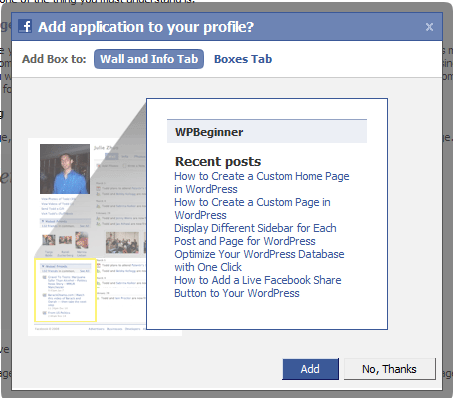Open 'Display Different Sidebar for Each Post' link
Screen dimensions: 453x398
click(255, 234)
